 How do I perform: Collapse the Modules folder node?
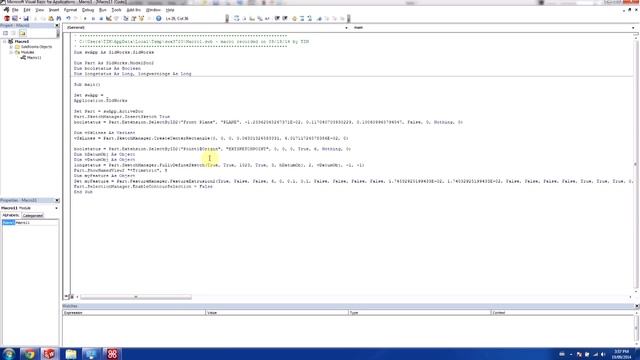coord(11,52)
